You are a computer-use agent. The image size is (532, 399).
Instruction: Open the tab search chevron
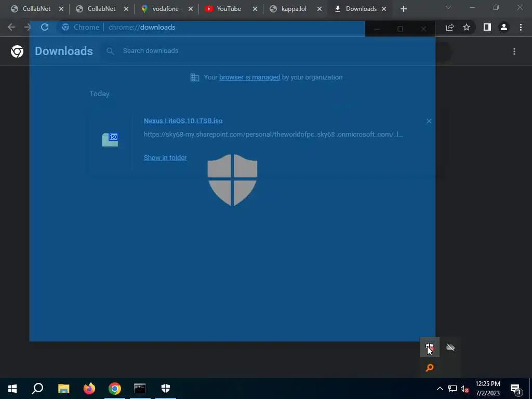point(448,7)
